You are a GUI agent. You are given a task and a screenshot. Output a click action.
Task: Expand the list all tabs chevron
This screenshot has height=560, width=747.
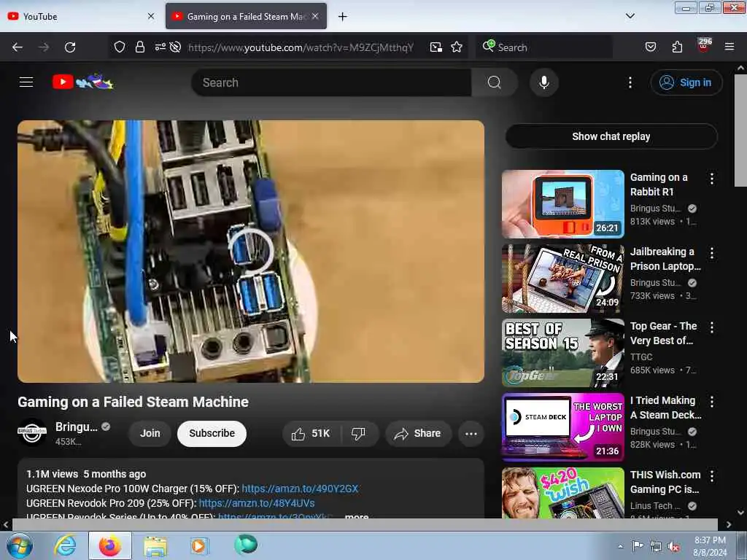(x=630, y=16)
